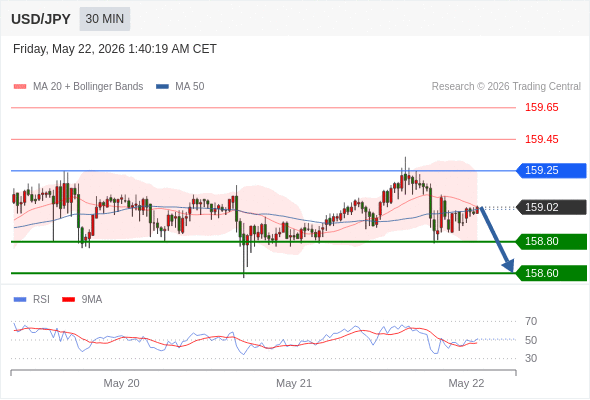Click the USD/JPY pair title
590x400 pixels.
[41, 19]
